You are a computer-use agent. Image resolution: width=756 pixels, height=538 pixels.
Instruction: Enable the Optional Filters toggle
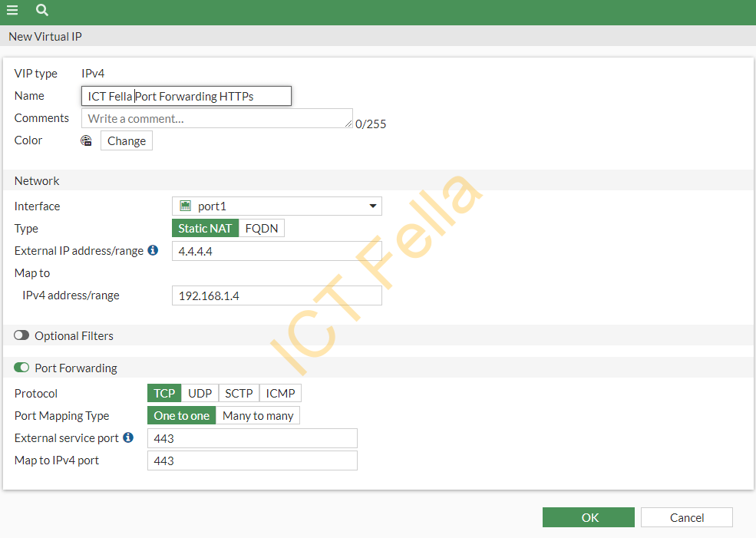pos(21,335)
